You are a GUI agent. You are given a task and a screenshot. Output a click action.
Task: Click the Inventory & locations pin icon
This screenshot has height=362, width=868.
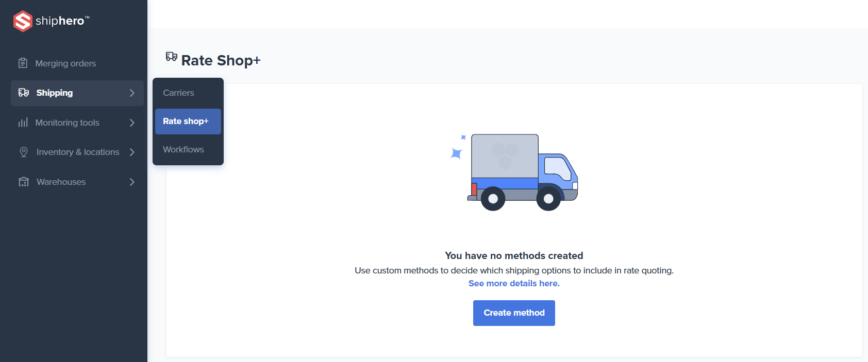[24, 152]
